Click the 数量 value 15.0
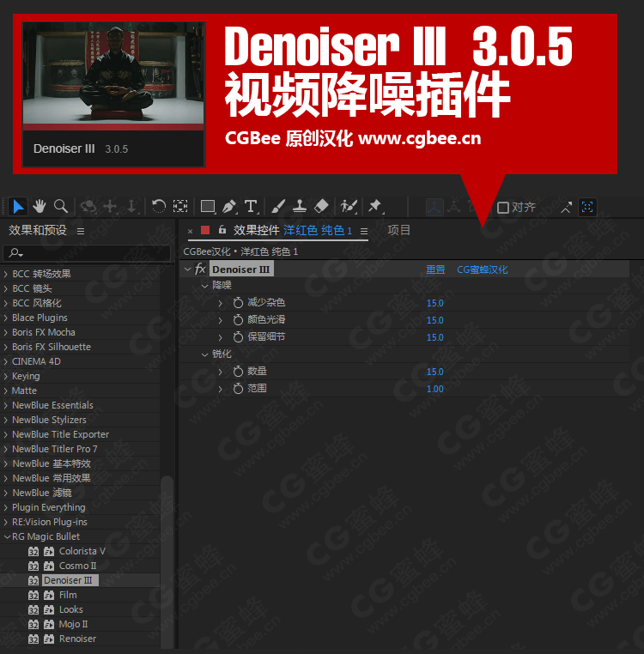 tap(434, 372)
